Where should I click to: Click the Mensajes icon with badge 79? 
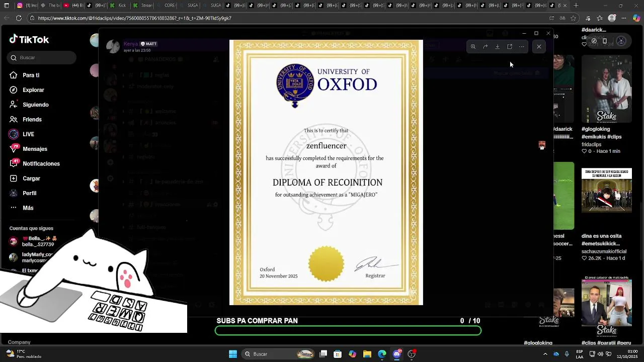(x=14, y=149)
